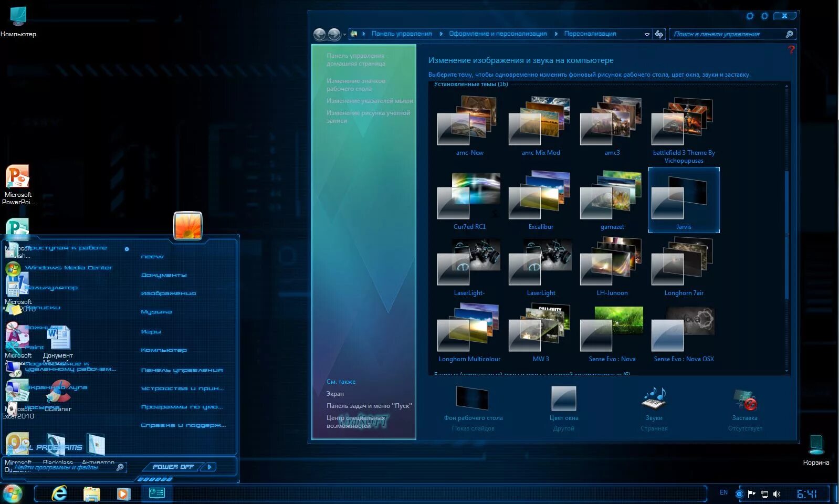Open recent pages dropdown beside Forward button
The width and height of the screenshot is (839, 504).
tap(344, 35)
